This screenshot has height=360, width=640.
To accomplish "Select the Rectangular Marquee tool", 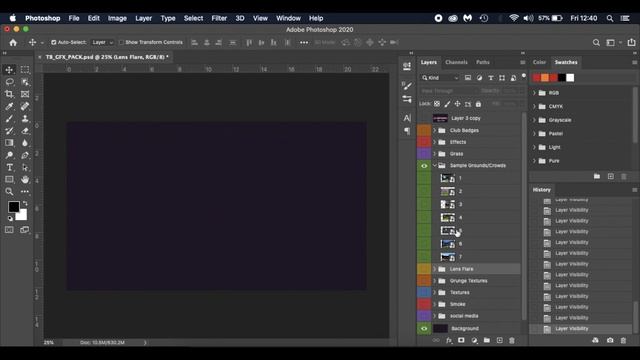I will click(25, 70).
